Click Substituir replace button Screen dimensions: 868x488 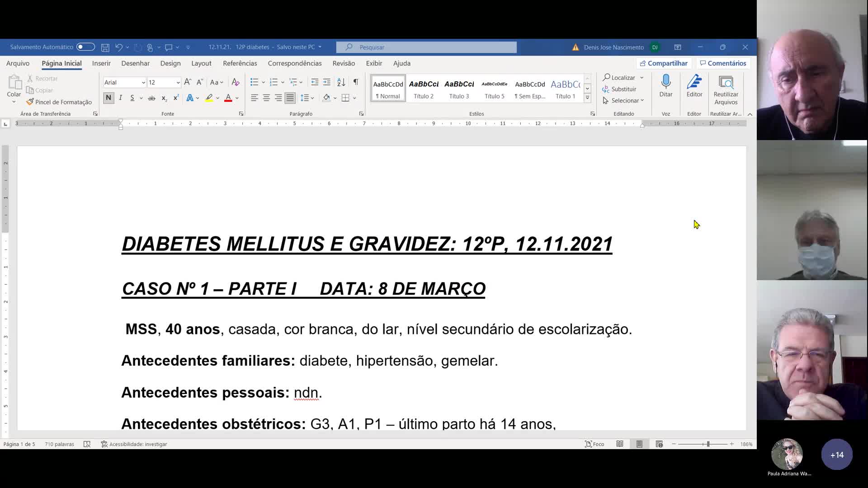(619, 89)
